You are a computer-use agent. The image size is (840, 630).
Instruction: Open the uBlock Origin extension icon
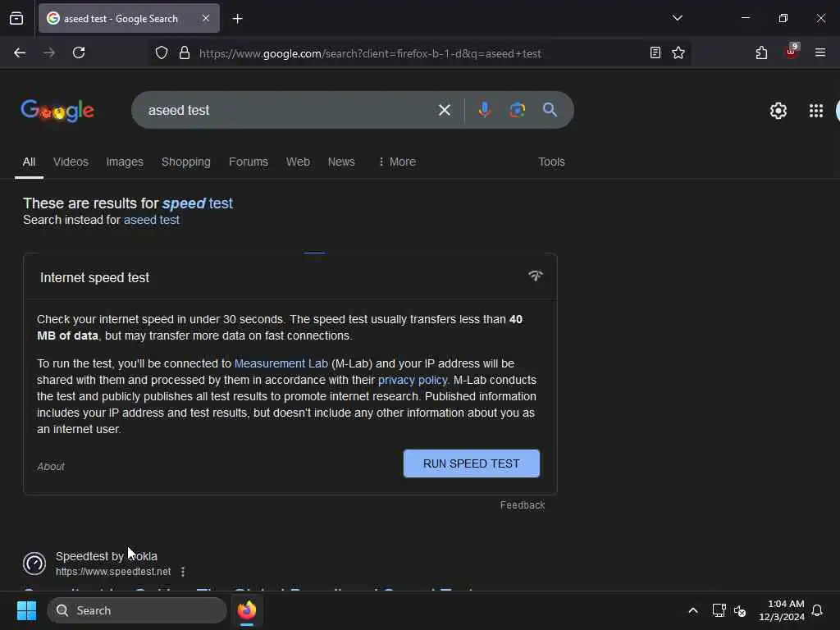point(792,52)
